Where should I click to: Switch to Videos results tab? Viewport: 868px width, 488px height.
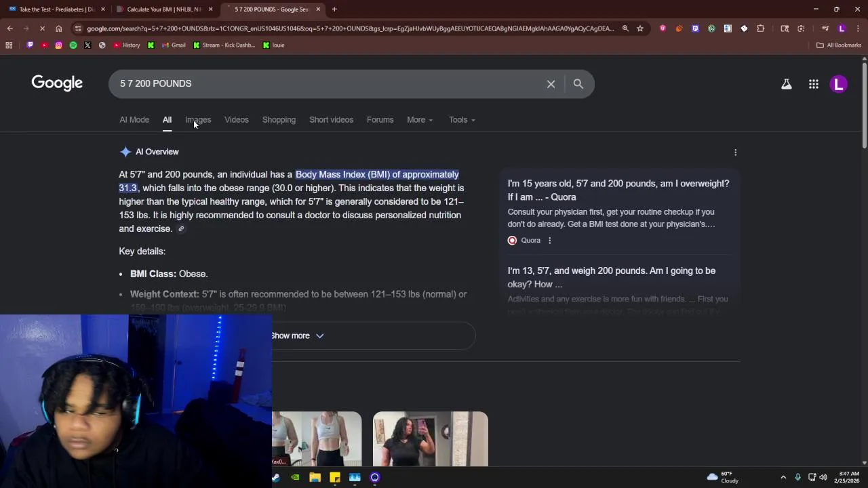237,120
